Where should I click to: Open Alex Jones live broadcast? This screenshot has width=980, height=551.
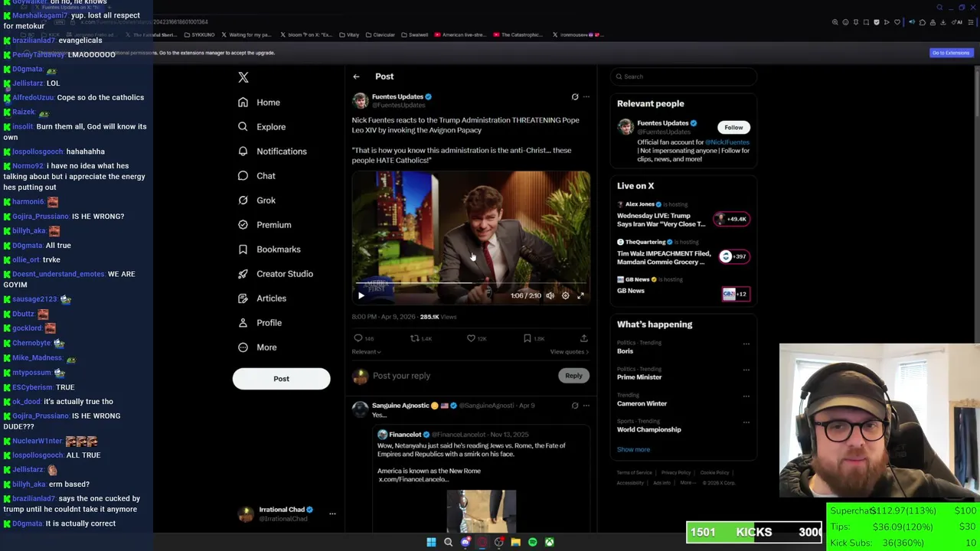coord(683,215)
